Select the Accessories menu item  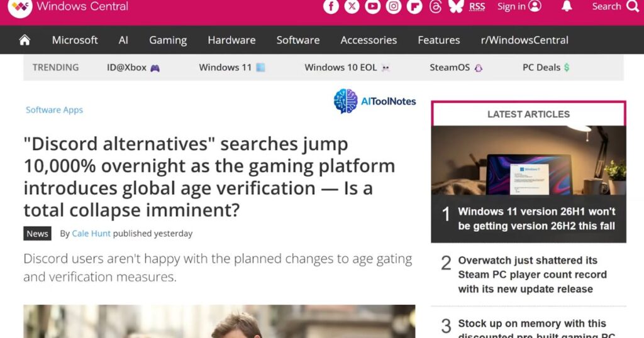369,40
